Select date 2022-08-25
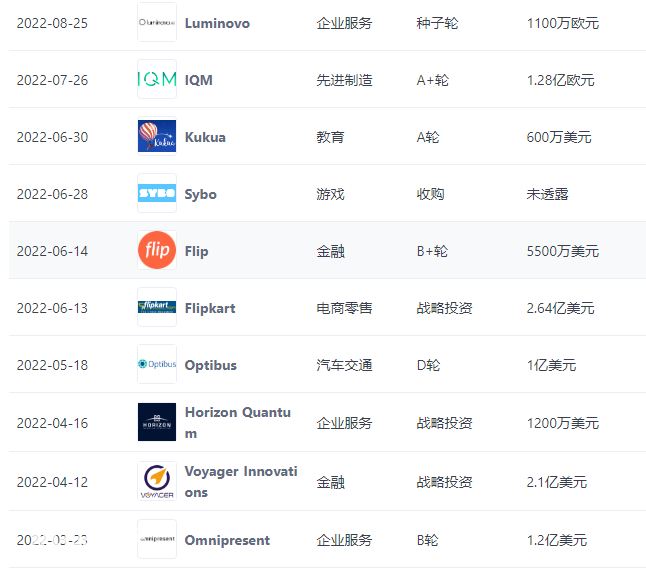The image size is (646, 577). 52,23
